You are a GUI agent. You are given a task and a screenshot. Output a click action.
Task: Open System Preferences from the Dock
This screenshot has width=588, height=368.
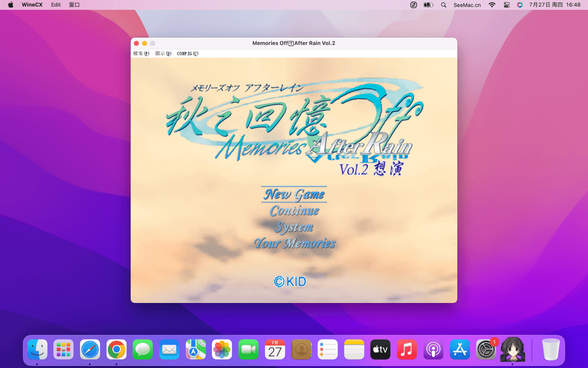(x=486, y=350)
